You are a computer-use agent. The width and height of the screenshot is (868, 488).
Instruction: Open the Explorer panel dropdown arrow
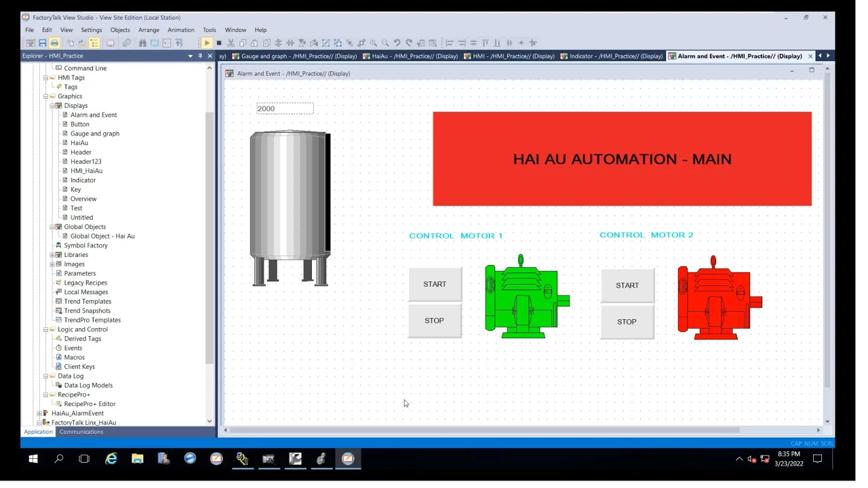pos(191,56)
